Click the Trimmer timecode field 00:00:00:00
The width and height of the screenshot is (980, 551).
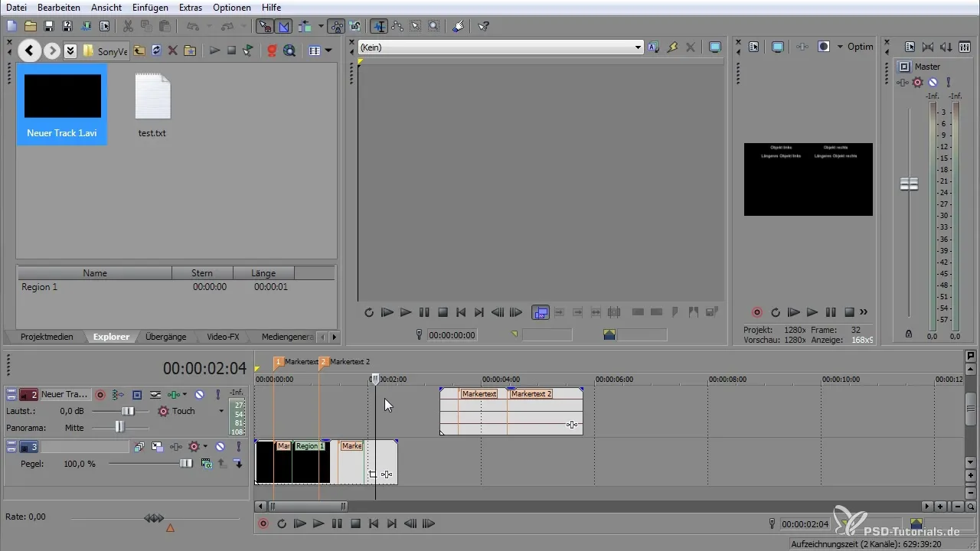452,335
